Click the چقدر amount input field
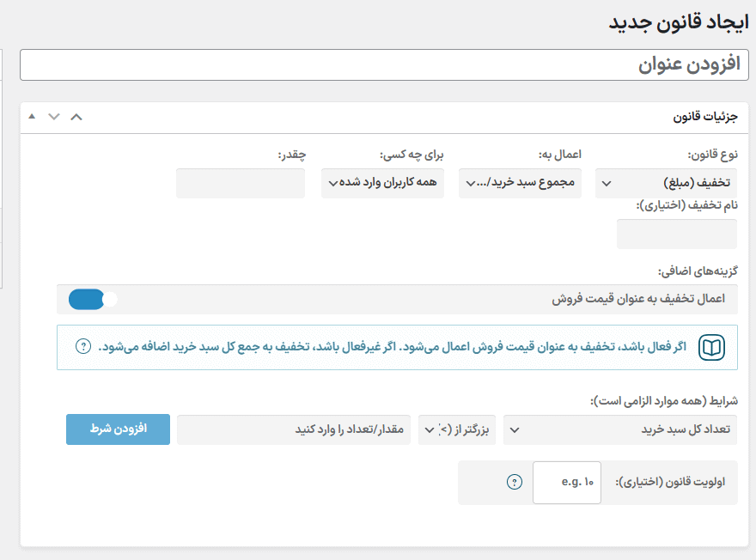The width and height of the screenshot is (756, 560). pos(240,183)
